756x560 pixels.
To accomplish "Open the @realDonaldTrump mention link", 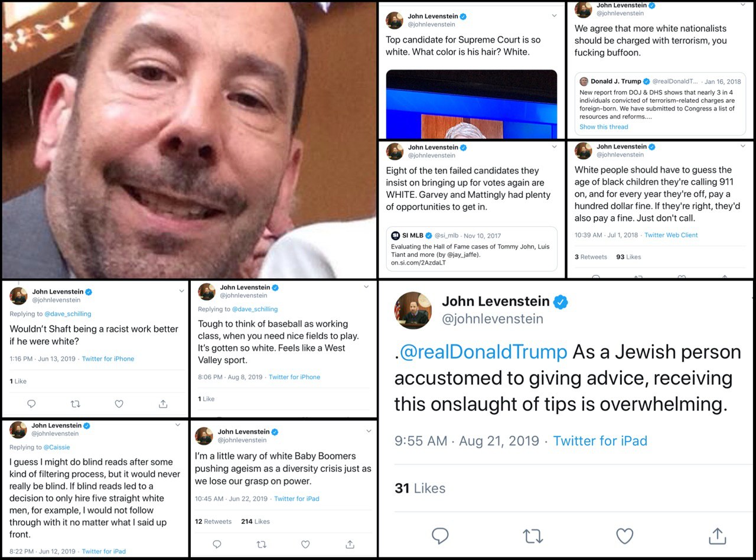I will tap(483, 351).
